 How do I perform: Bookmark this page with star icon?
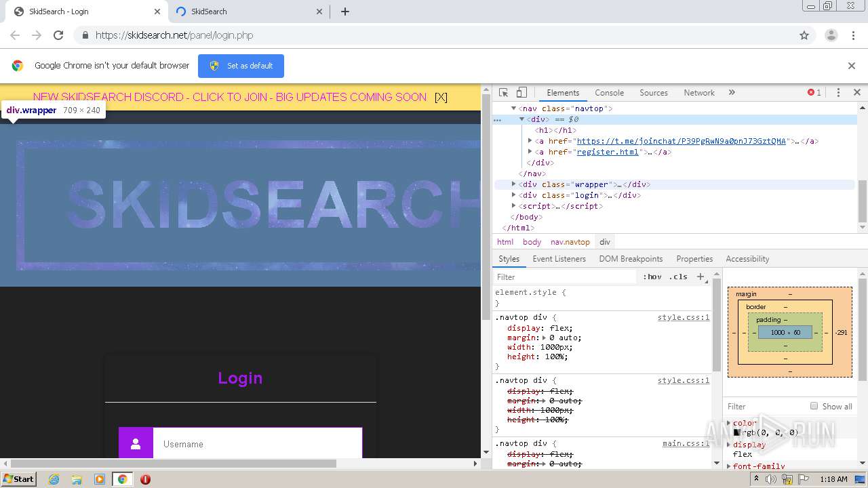pos(804,35)
